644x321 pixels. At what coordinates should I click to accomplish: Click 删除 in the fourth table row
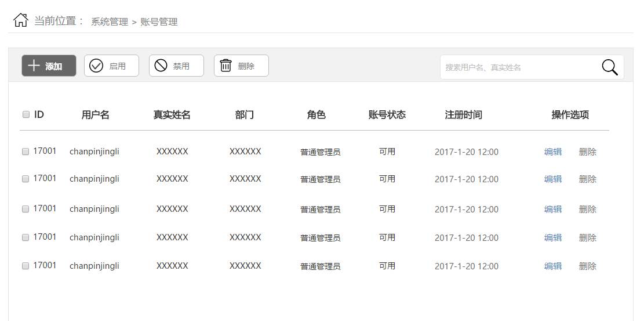point(588,237)
